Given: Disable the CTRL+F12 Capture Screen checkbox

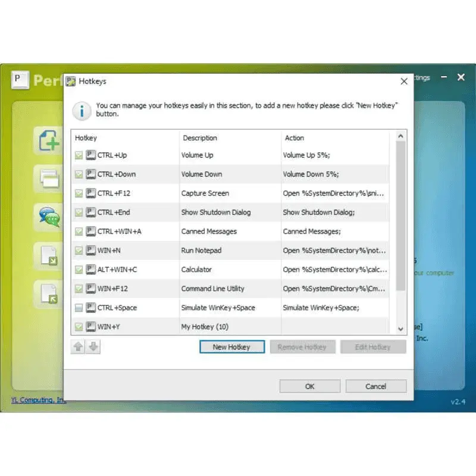Looking at the screenshot, I should point(79,193).
